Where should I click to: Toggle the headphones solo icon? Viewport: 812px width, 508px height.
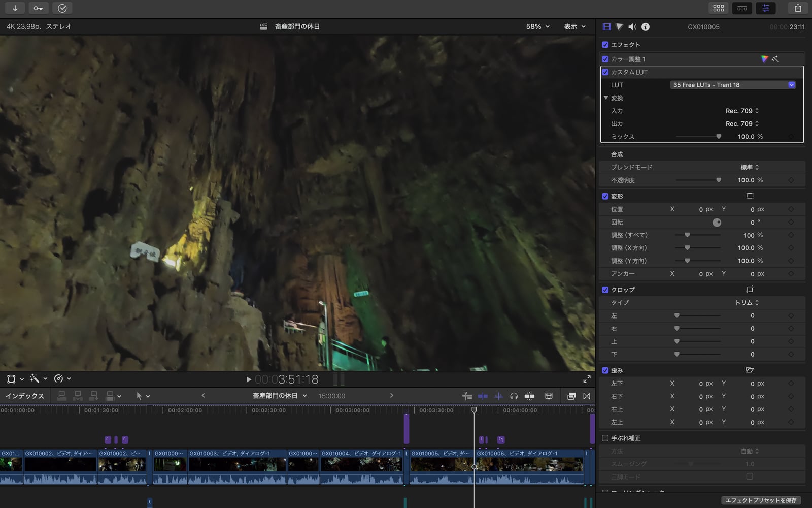click(514, 396)
